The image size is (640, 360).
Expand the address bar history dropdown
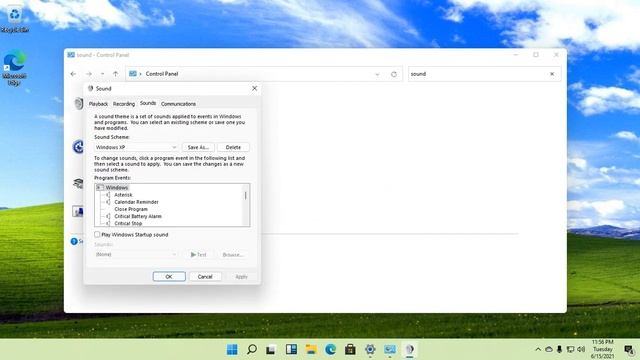(x=377, y=74)
